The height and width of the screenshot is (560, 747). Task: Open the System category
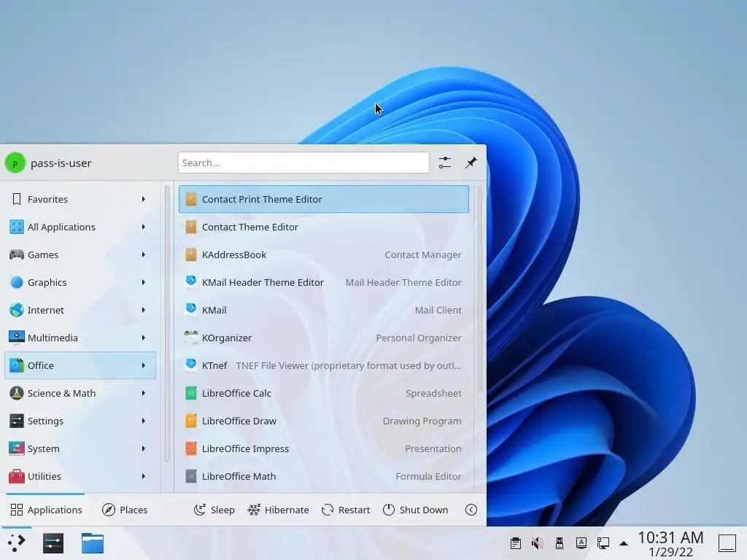[80, 448]
